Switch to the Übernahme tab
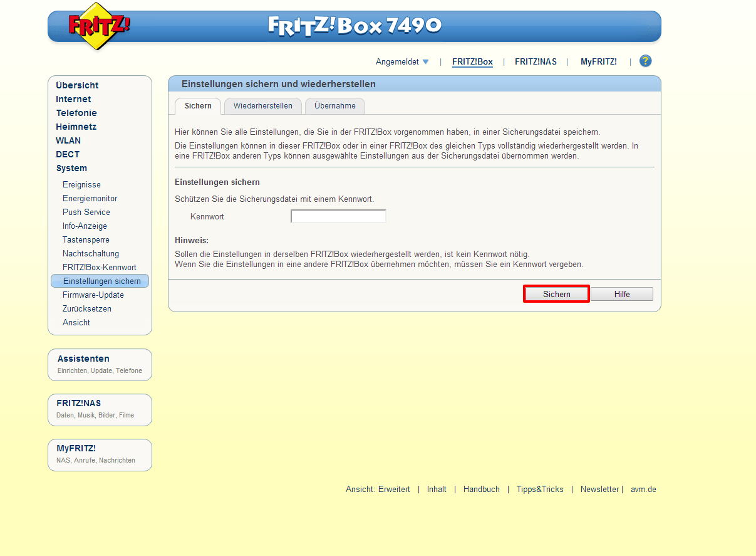Screen dimensions: 756x556 [x=335, y=106]
